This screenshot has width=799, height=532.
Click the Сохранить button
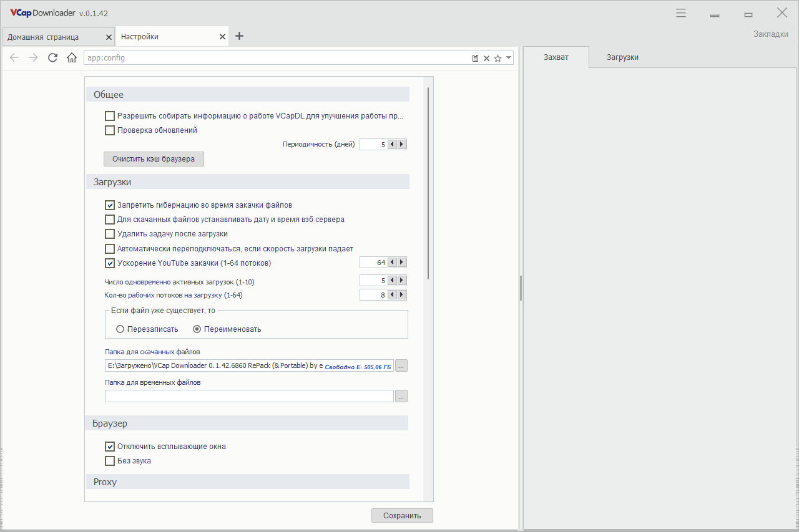[x=402, y=516]
